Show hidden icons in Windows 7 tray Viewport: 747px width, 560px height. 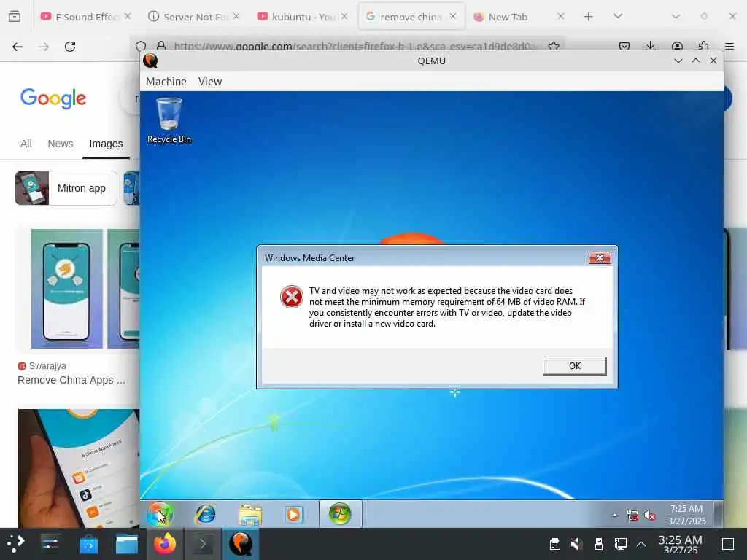coord(614,516)
